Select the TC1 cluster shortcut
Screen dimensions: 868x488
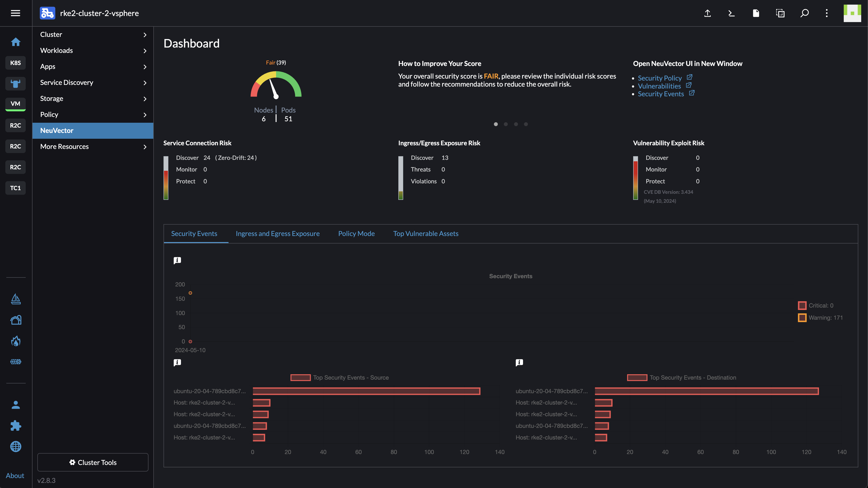pyautogui.click(x=16, y=188)
